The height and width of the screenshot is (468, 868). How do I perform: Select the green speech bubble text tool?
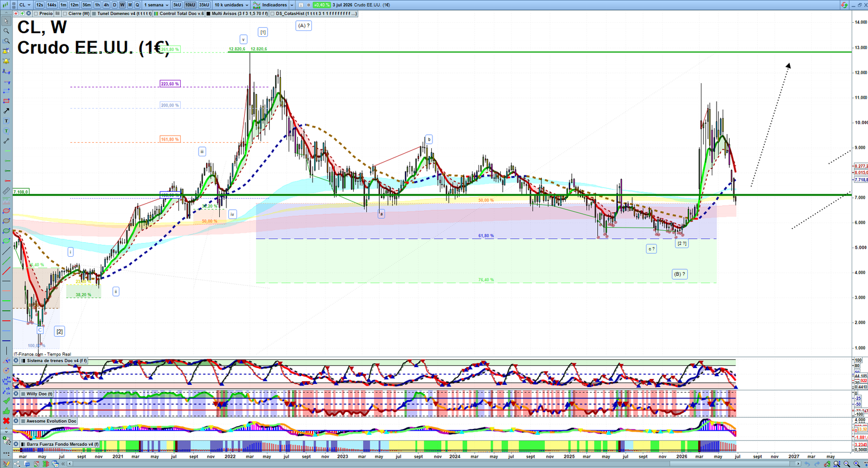coord(7,131)
